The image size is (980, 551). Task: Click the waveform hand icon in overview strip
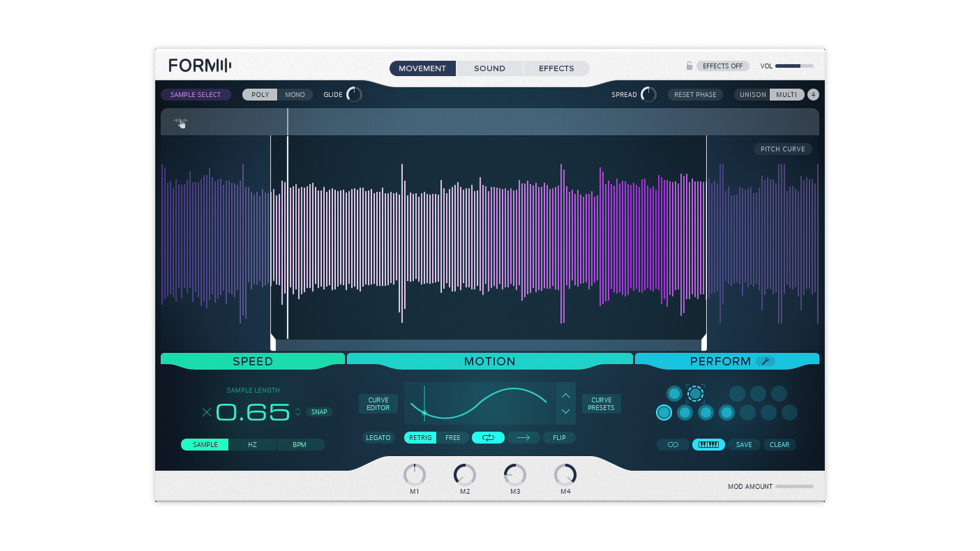point(181,122)
